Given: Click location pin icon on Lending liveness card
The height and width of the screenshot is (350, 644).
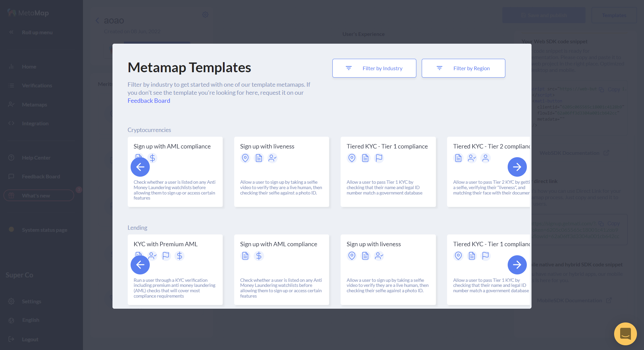Looking at the screenshot, I should (x=352, y=256).
